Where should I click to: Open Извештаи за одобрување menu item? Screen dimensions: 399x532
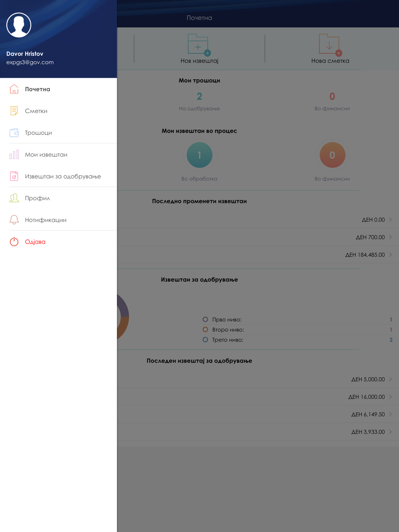pos(58,176)
